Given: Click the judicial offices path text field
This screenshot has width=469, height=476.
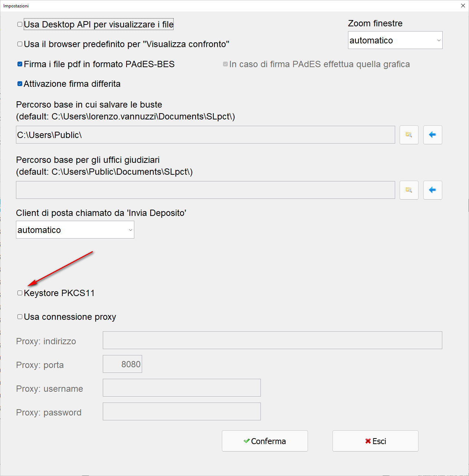Looking at the screenshot, I should click(x=206, y=190).
